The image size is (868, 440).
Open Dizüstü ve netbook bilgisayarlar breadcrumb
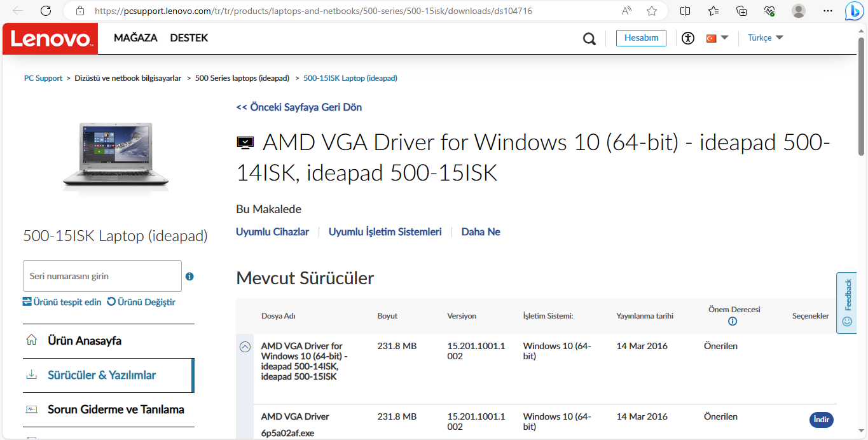[128, 78]
